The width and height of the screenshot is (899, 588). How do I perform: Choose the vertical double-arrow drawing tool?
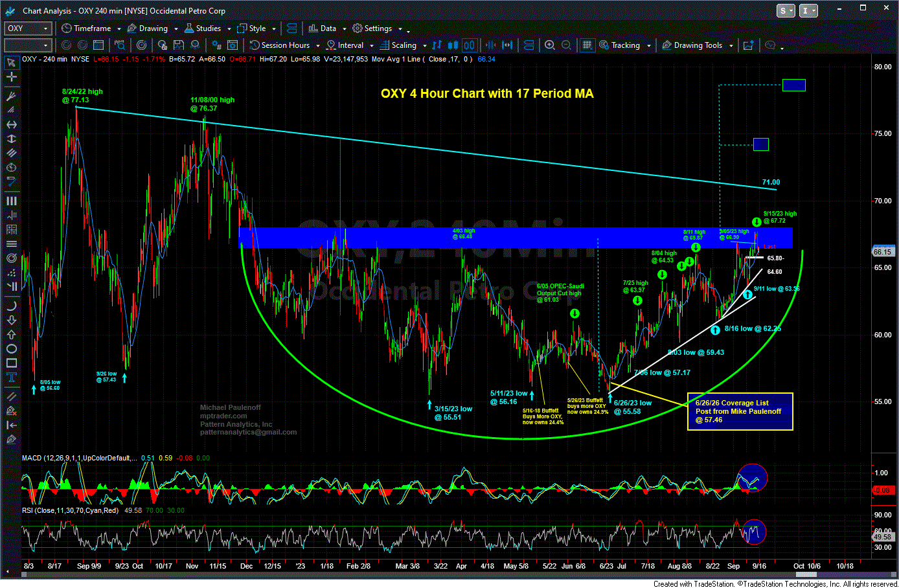pos(11,139)
